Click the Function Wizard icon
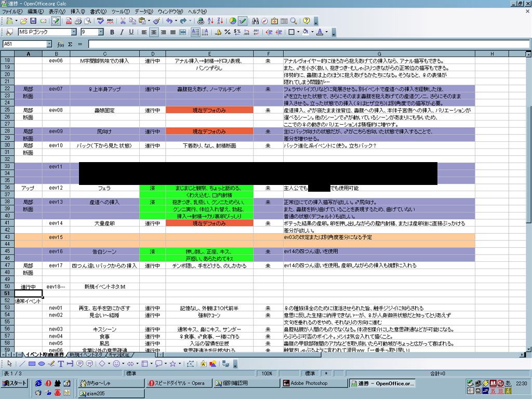 point(61,44)
